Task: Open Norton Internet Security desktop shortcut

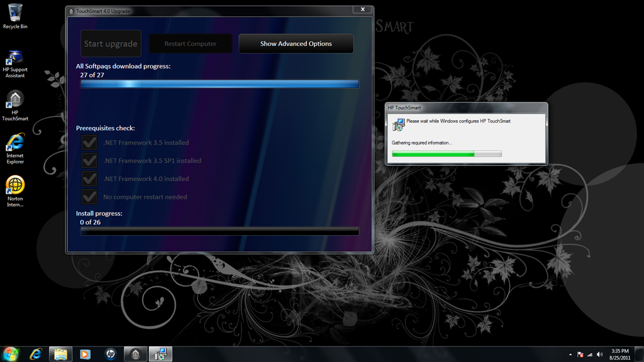Action: (x=15, y=191)
